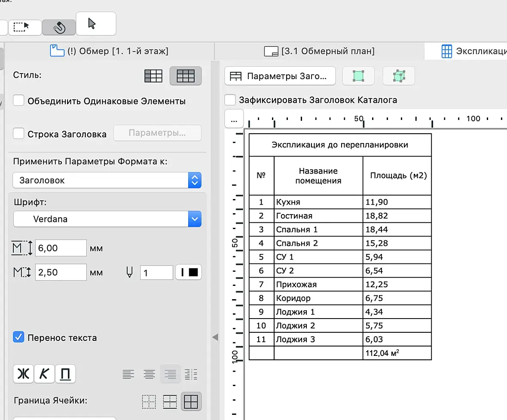This screenshot has height=420, width=507.
Task: Switch to [3.1 Обмерный план] tab
Action: [x=320, y=51]
